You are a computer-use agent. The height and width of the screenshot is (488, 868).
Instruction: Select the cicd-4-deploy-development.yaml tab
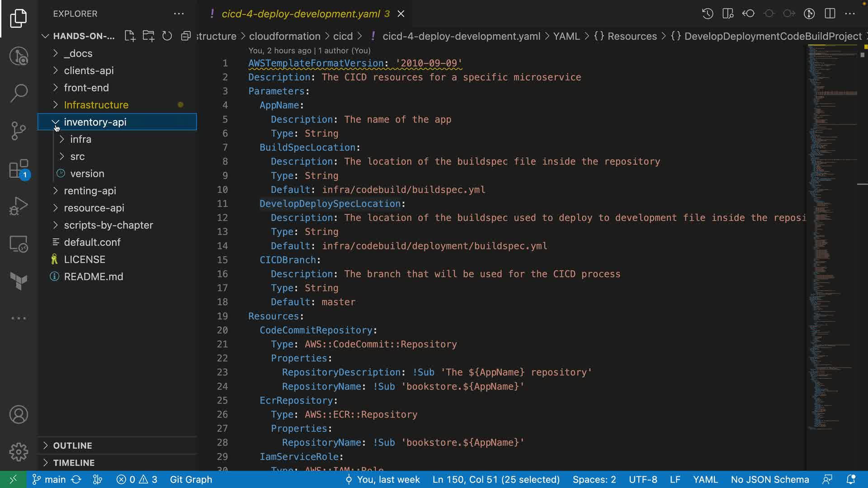(x=300, y=14)
